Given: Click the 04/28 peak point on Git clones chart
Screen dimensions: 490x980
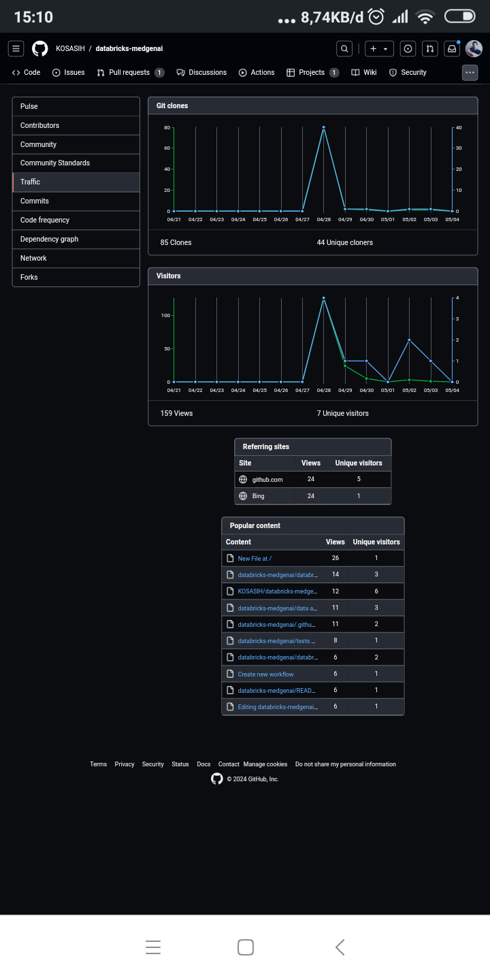Looking at the screenshot, I should (323, 127).
